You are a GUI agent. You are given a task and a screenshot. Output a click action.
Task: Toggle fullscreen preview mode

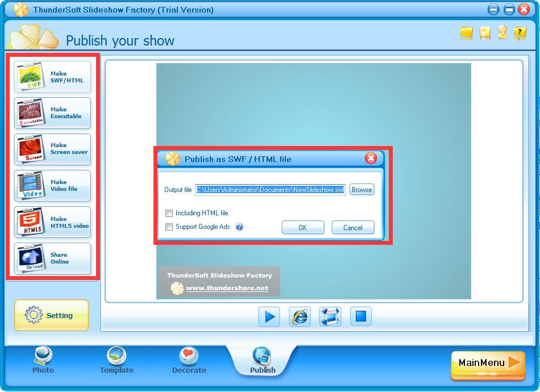point(330,316)
